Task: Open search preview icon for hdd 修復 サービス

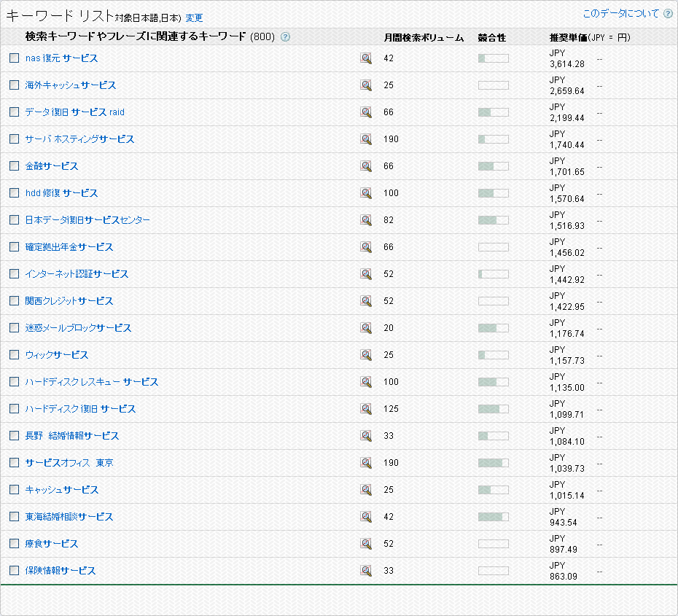Action: 365,193
